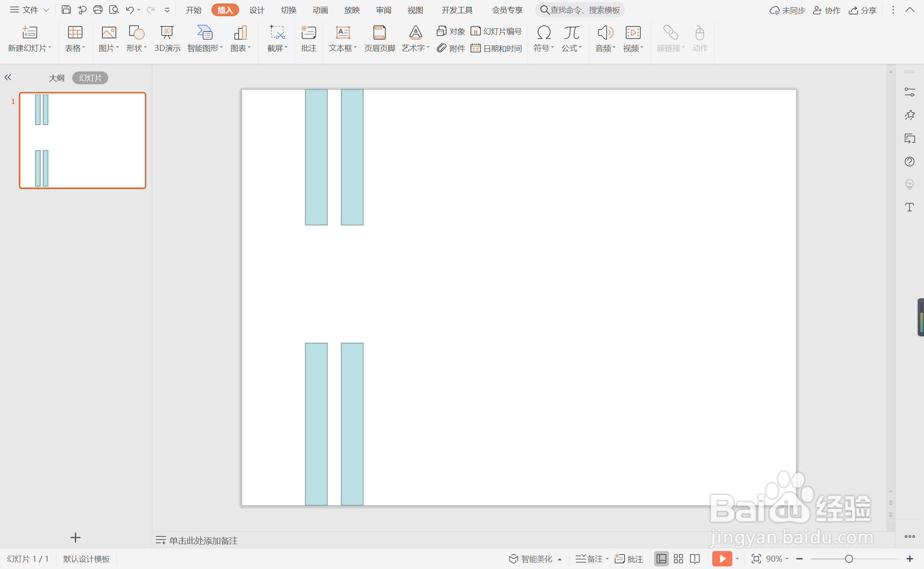The width and height of the screenshot is (924, 569).
Task: Insert 日期和时间 date and time
Action: (496, 48)
